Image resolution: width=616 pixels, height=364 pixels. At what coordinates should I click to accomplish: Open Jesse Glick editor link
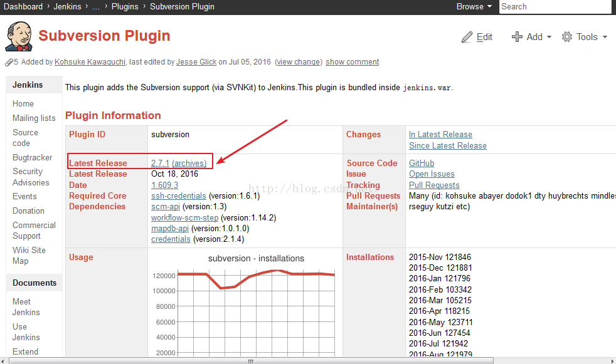coord(196,62)
